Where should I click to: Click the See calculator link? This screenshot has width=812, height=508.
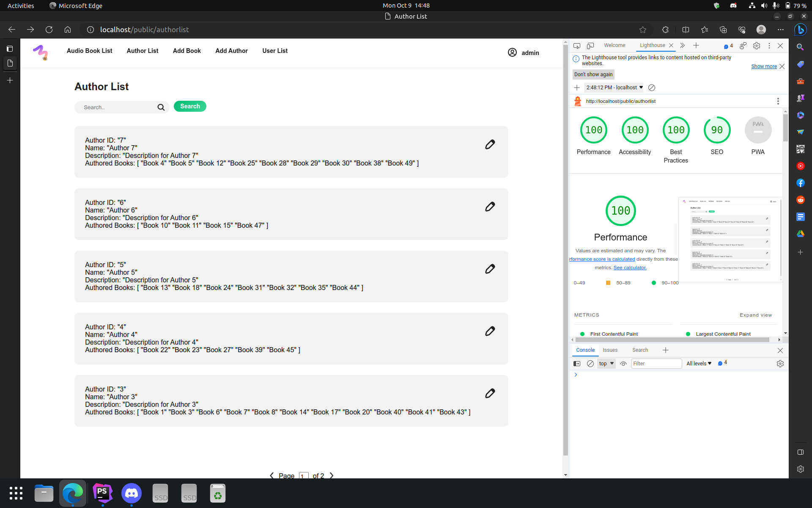click(630, 268)
